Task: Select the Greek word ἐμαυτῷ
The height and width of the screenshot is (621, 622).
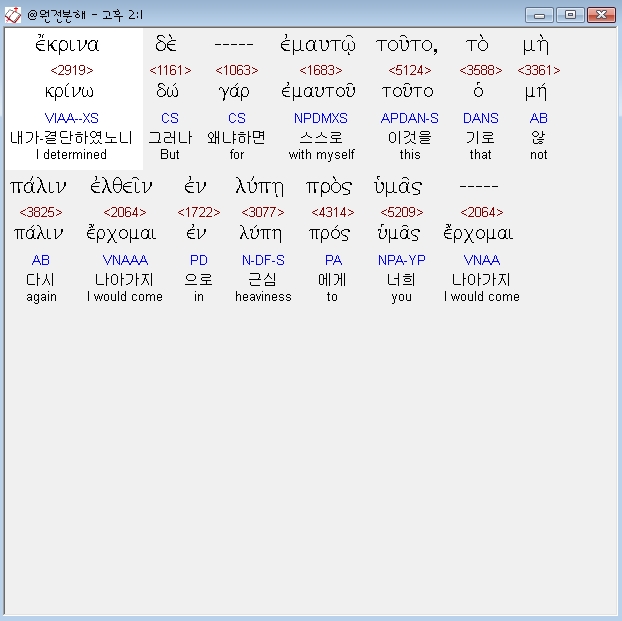Action: [318, 44]
